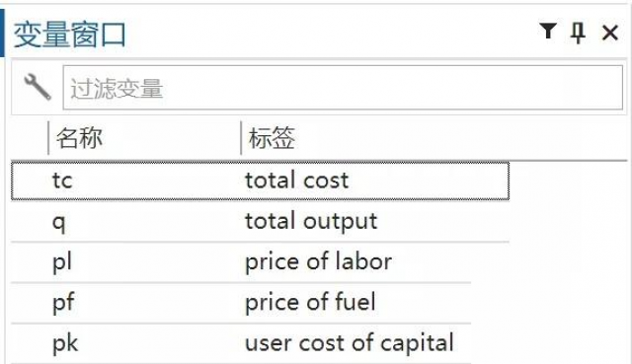Close the 变量窗口 panel
Screen dimensions: 632x364
(x=610, y=33)
